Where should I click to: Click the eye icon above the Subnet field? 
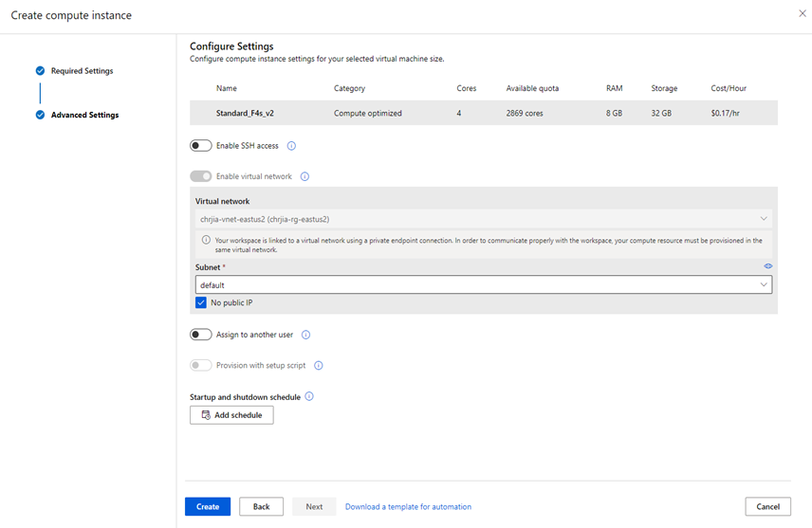(768, 266)
